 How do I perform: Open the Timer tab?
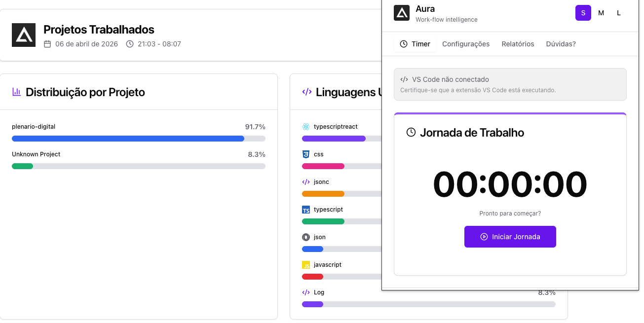(415, 44)
